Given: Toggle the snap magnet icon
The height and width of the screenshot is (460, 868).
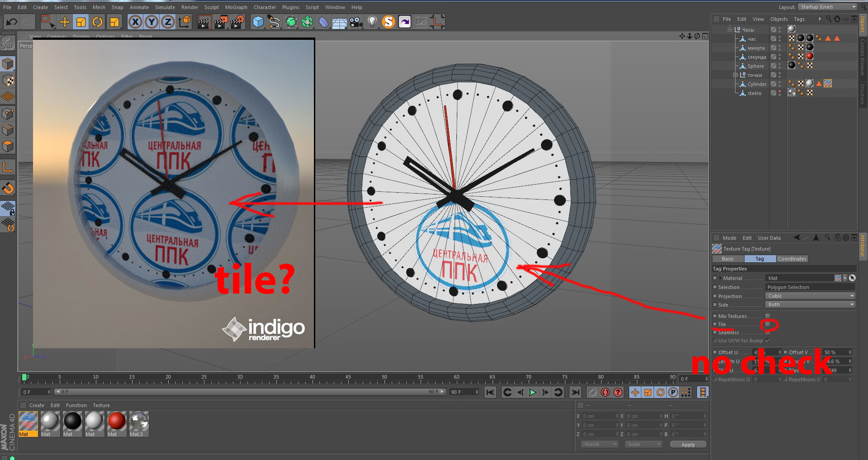Looking at the screenshot, I should pos(8,188).
